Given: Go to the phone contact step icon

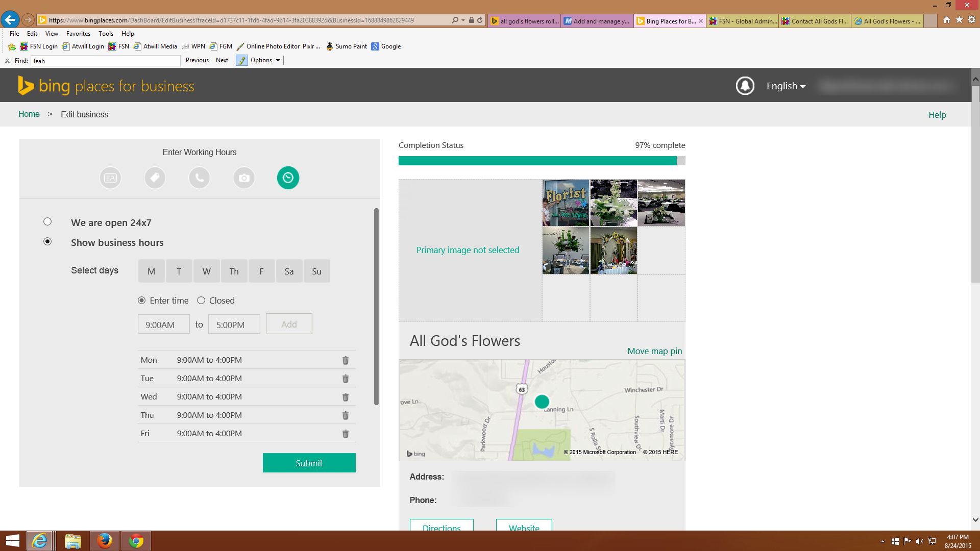Looking at the screenshot, I should tap(200, 178).
